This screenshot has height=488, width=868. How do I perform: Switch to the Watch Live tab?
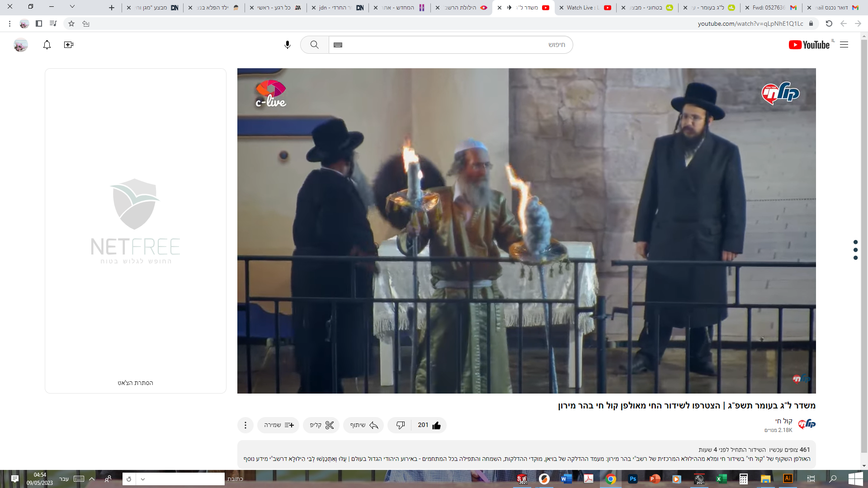[583, 8]
